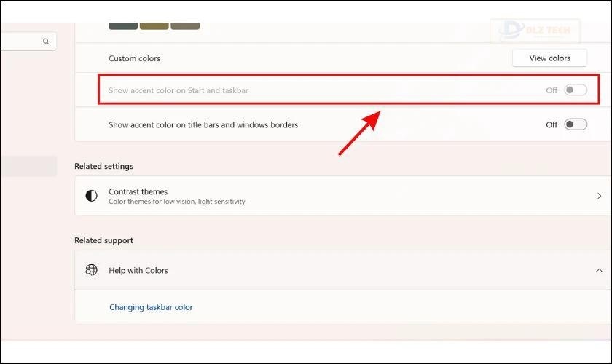The image size is (612, 364).
Task: Open Contrast themes using the right chevron
Action: pyautogui.click(x=599, y=196)
